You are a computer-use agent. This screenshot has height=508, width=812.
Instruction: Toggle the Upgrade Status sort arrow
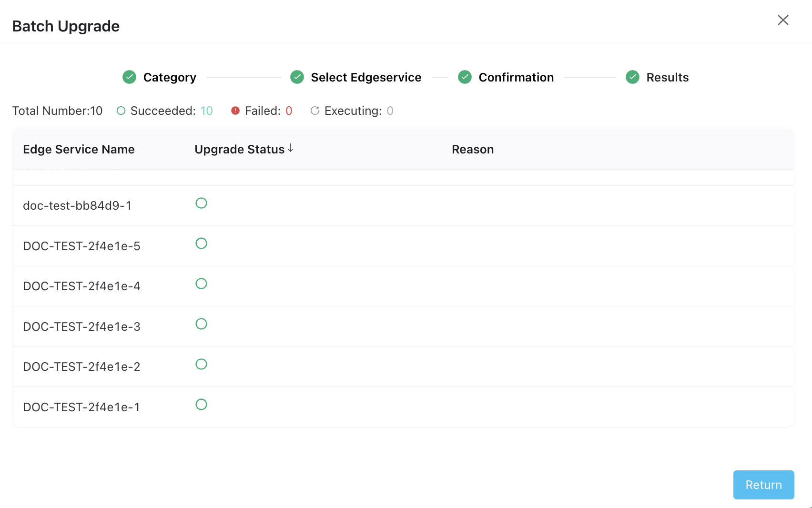tap(291, 149)
